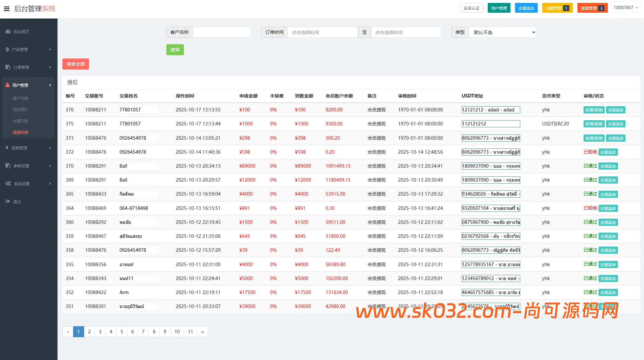This screenshot has height=360, width=644.
Task: Click 处理/拒绝 on record 376
Action: [x=594, y=110]
